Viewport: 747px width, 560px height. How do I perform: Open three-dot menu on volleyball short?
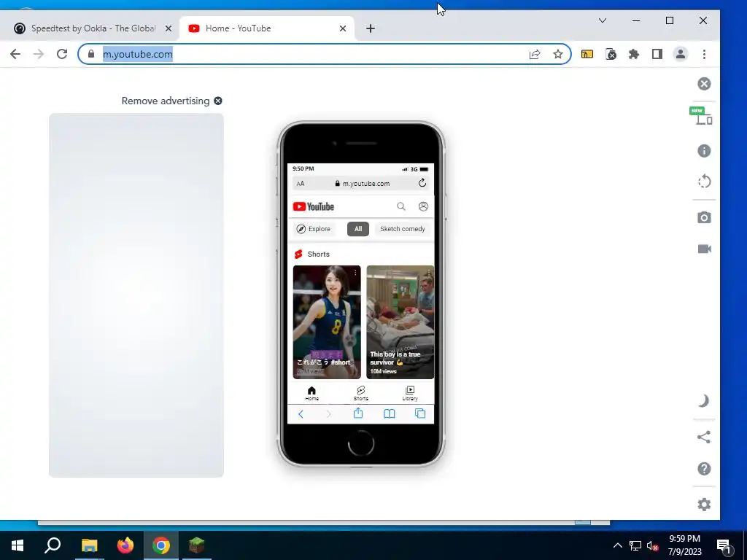coord(355,273)
